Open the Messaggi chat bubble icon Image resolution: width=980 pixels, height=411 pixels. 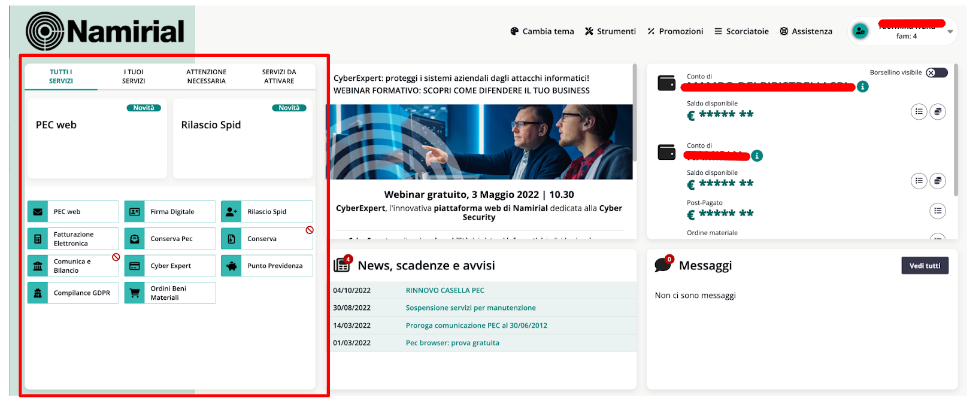click(663, 265)
